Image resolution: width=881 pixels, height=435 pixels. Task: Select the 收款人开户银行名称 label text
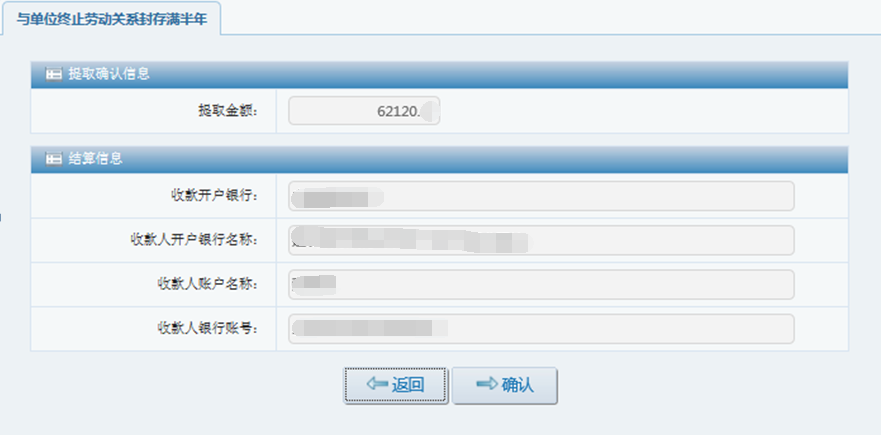point(194,240)
